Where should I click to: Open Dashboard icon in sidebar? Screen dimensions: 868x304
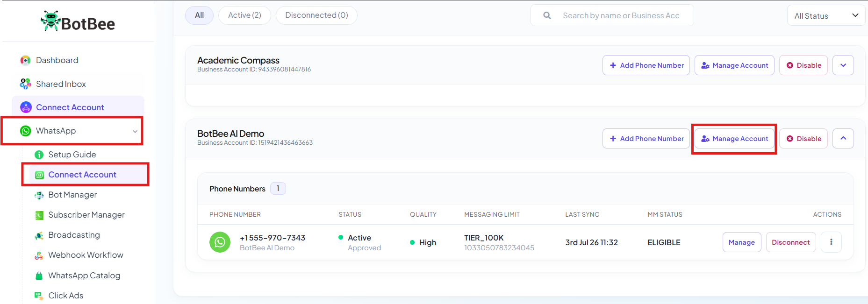tap(25, 60)
